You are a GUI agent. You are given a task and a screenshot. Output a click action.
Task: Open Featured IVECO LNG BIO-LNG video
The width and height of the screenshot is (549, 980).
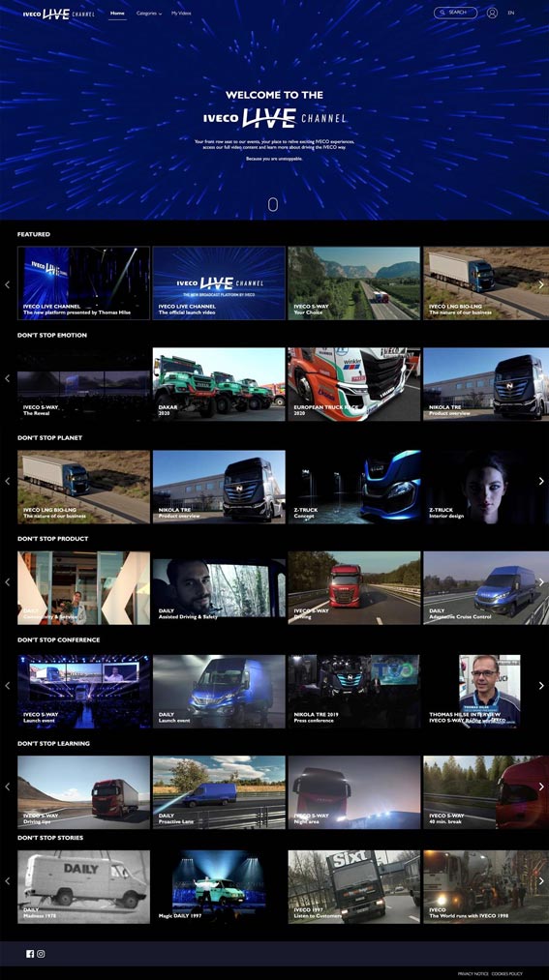(486, 283)
